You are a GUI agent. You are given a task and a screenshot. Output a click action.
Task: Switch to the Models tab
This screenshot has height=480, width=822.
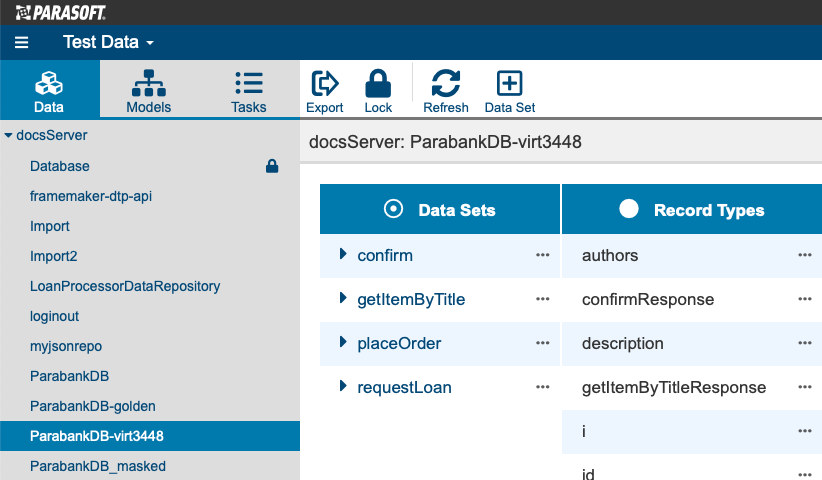(x=149, y=89)
